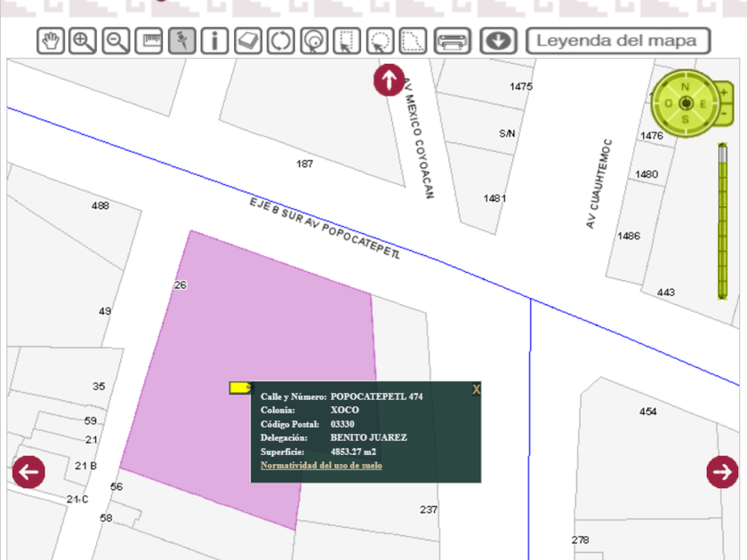Screen dimensions: 747x560
Task: Activate the zoom in magnifier tool
Action: point(84,41)
